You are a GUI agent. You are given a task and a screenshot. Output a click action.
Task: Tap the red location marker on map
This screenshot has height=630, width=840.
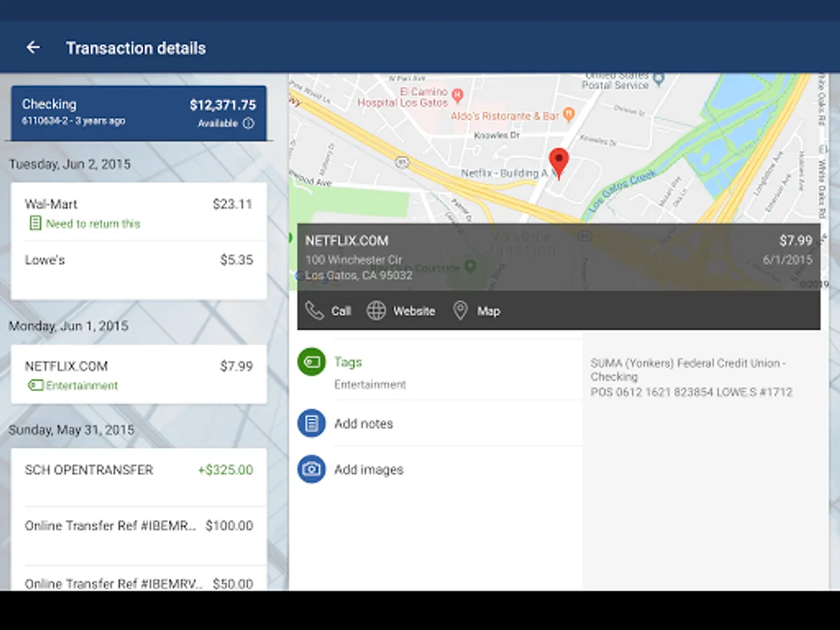(x=558, y=163)
